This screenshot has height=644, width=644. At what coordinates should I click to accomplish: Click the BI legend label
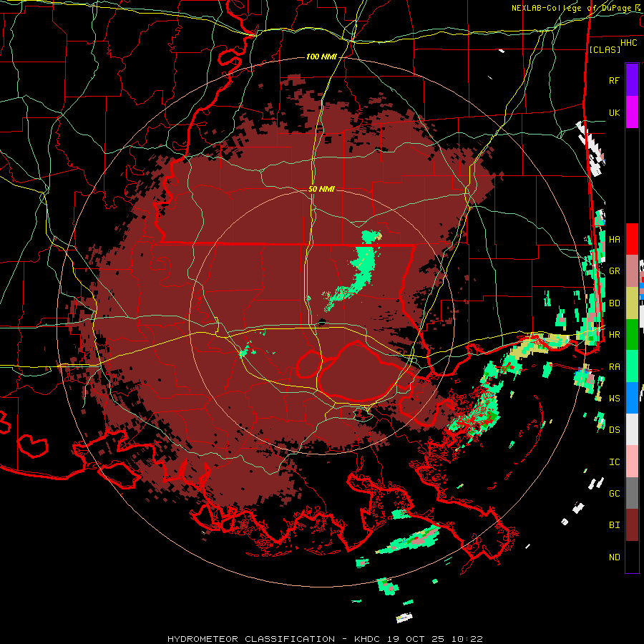pyautogui.click(x=614, y=525)
